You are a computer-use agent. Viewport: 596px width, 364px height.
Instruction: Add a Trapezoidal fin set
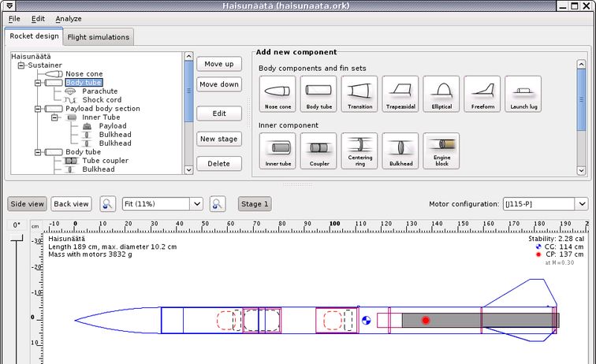(x=400, y=94)
